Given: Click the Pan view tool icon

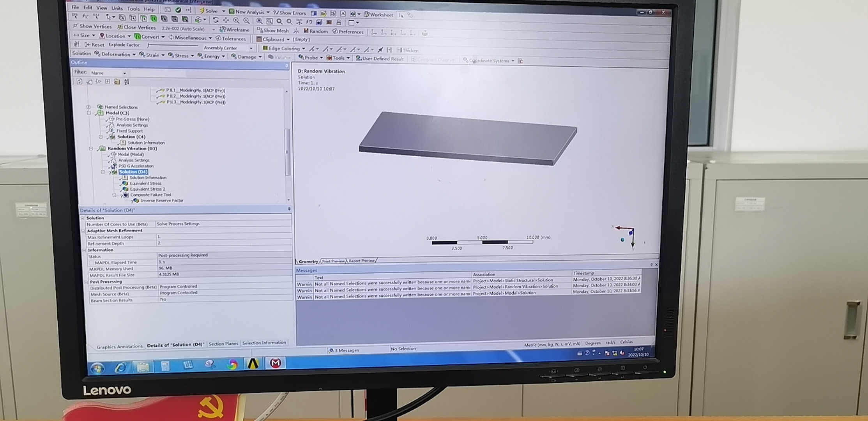Looking at the screenshot, I should point(226,20).
